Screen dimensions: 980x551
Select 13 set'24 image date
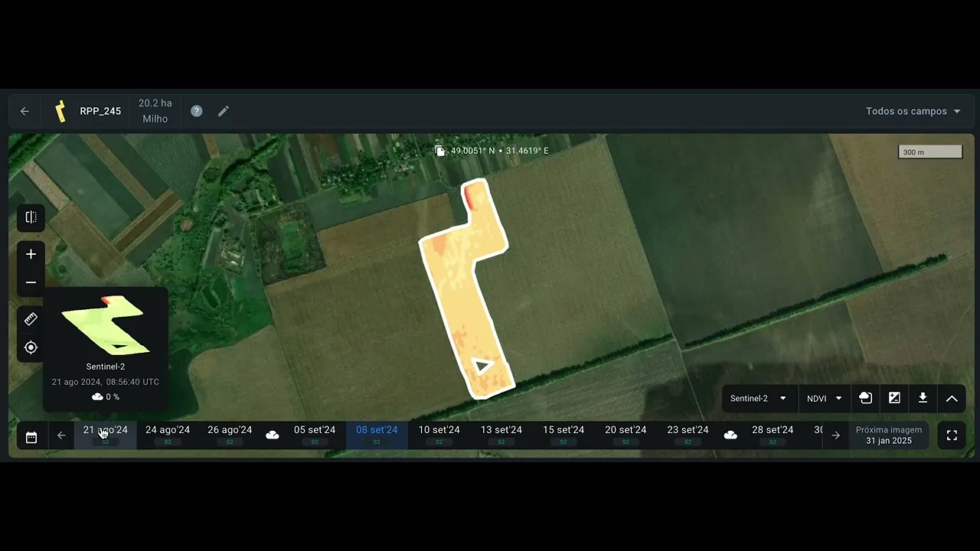[x=501, y=435]
